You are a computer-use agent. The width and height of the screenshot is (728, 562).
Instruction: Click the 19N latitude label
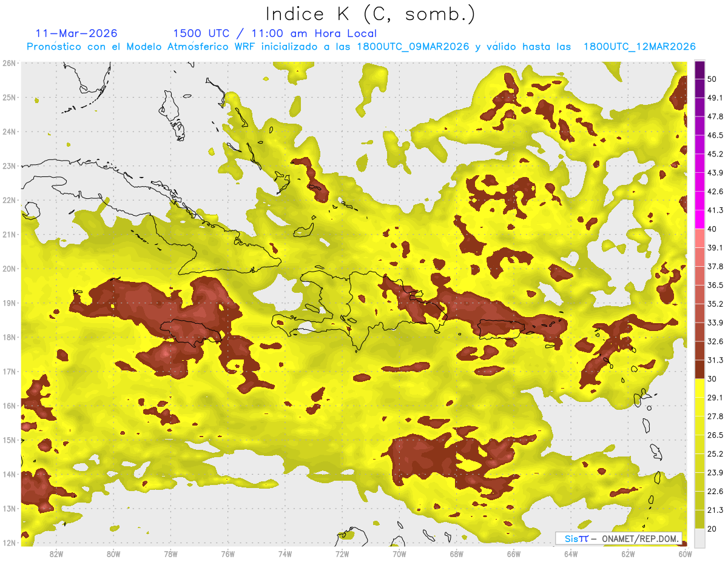click(x=10, y=303)
